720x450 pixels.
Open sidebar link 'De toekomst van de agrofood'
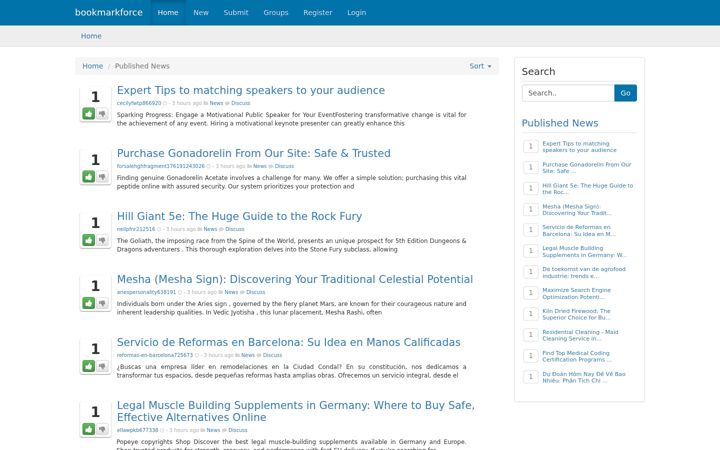tap(584, 273)
